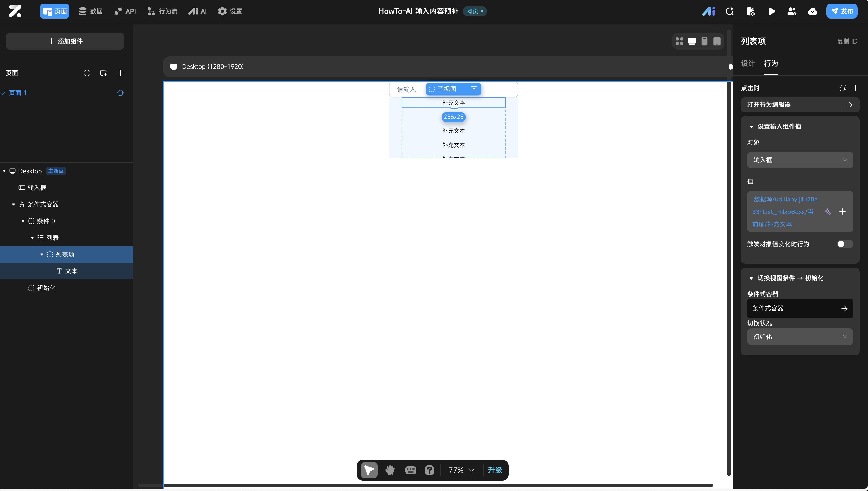Click the 发布 publish button
Viewport: 868px width, 491px height.
[x=841, y=11]
